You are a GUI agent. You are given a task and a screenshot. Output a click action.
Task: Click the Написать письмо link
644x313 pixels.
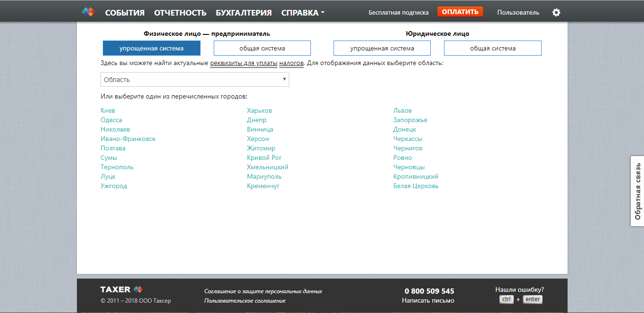[428, 300]
